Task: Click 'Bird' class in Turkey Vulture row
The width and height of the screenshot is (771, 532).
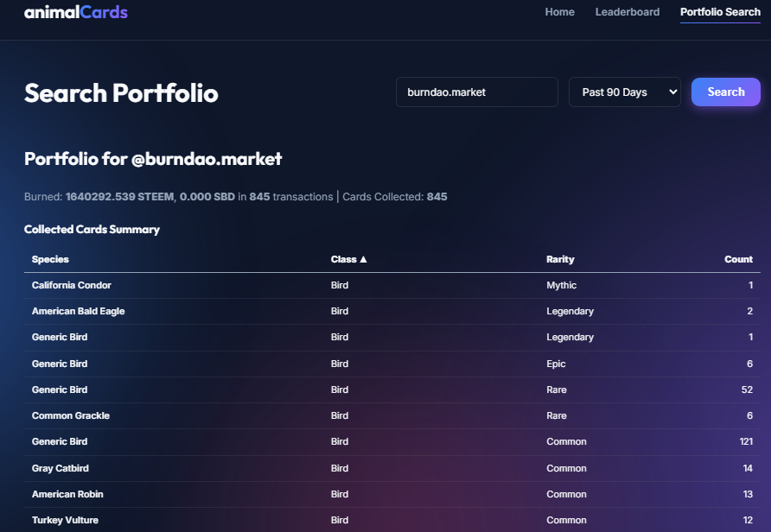Action: click(340, 520)
